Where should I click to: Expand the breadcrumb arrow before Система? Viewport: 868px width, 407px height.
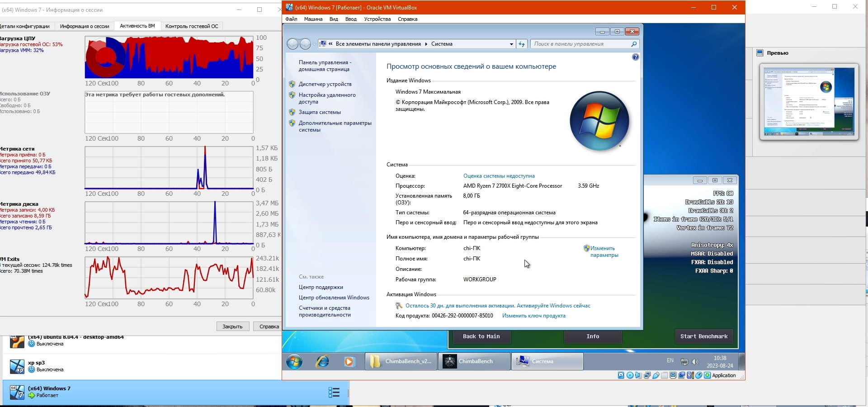426,44
